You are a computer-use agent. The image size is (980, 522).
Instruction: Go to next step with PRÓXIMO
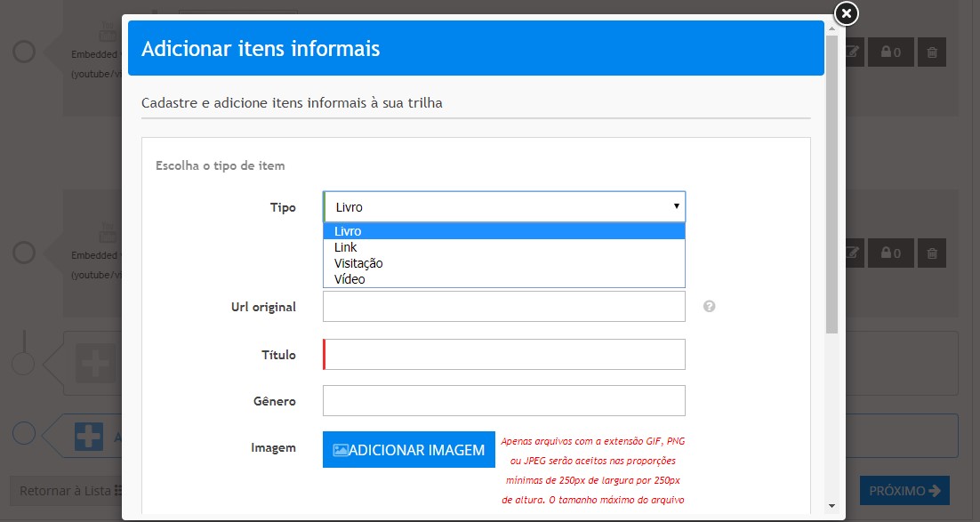click(904, 491)
